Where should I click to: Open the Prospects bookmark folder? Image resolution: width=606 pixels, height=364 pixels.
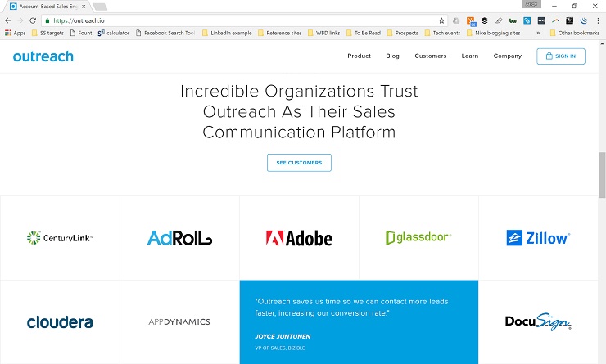(403, 33)
